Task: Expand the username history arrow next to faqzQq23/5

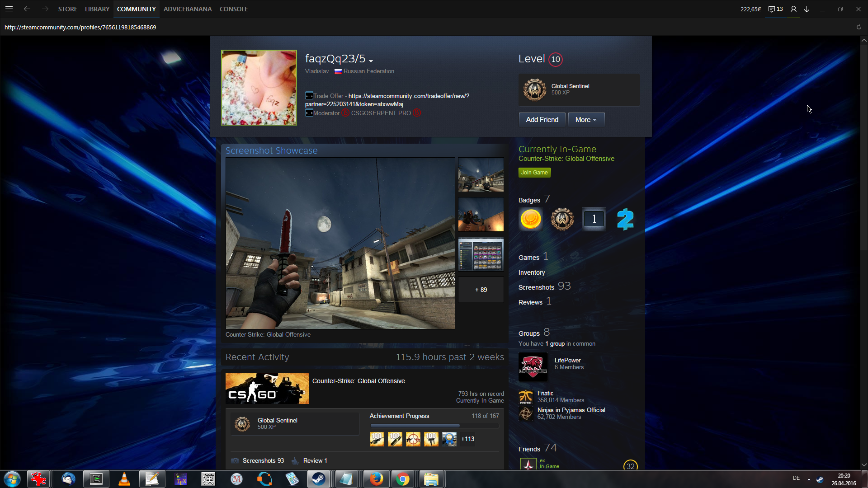Action: pos(371,61)
